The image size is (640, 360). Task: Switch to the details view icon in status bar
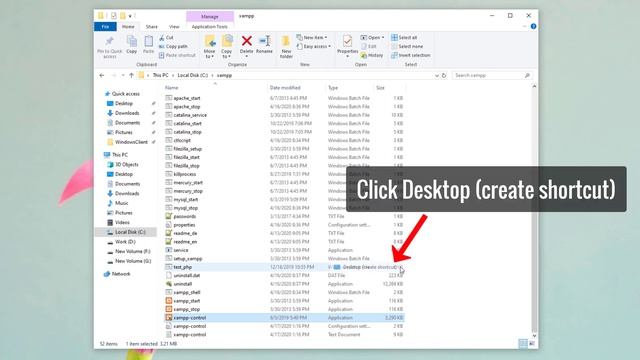click(x=523, y=344)
